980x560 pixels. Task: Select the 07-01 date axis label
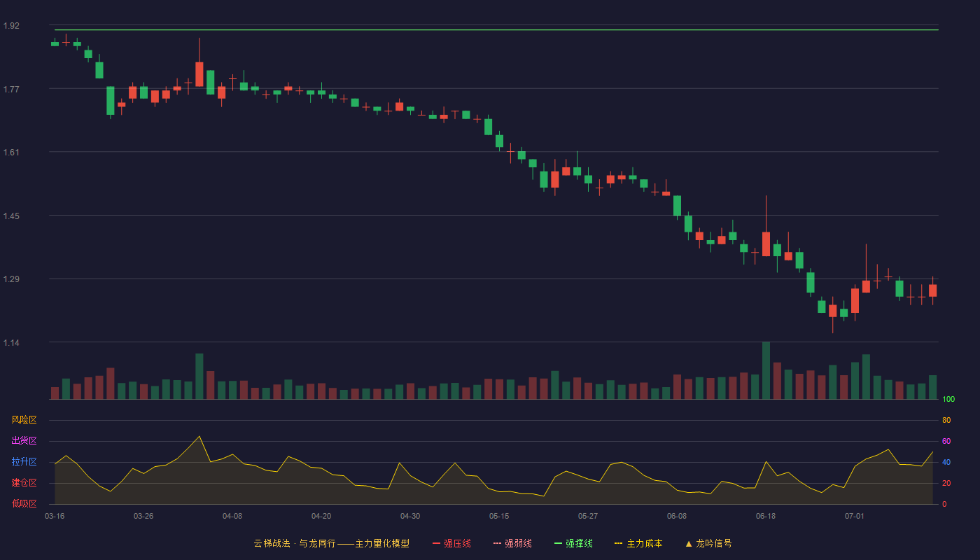coord(855,516)
